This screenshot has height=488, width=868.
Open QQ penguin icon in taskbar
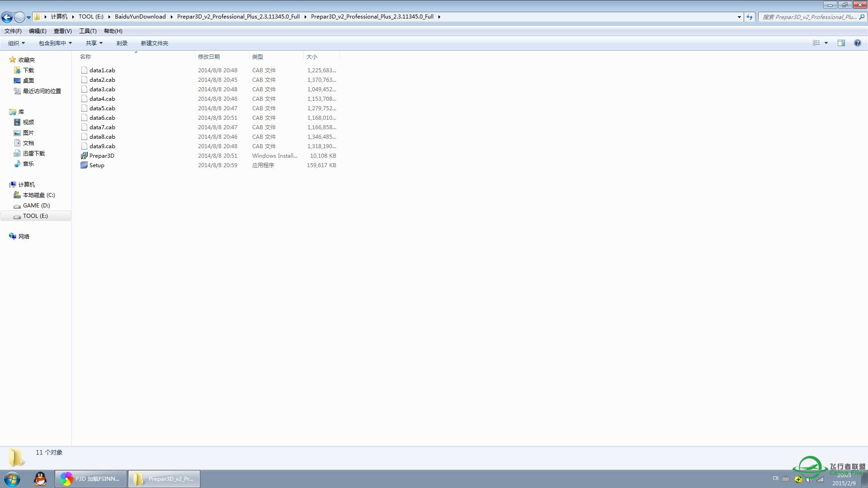click(x=40, y=479)
